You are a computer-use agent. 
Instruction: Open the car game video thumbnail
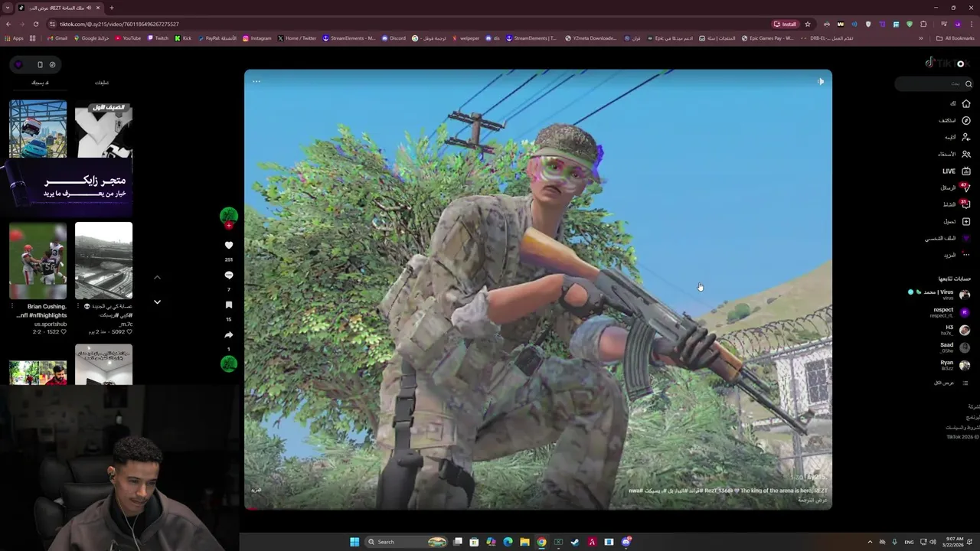[38, 129]
